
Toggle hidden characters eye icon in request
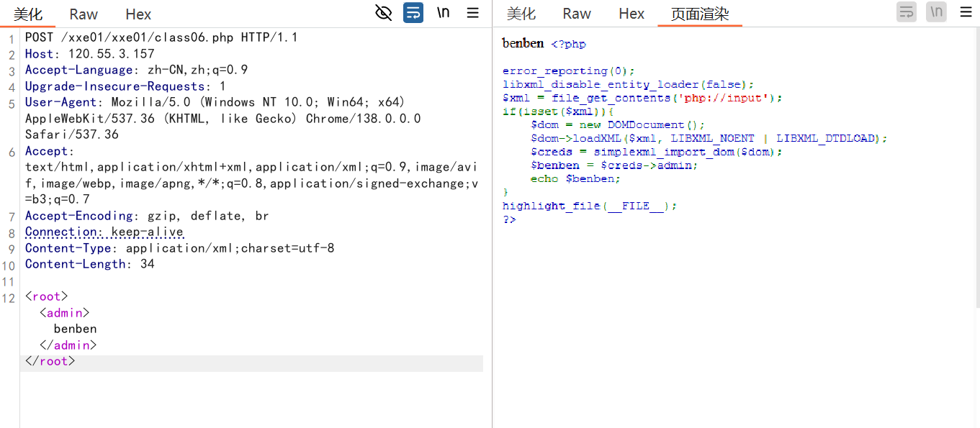(x=384, y=12)
